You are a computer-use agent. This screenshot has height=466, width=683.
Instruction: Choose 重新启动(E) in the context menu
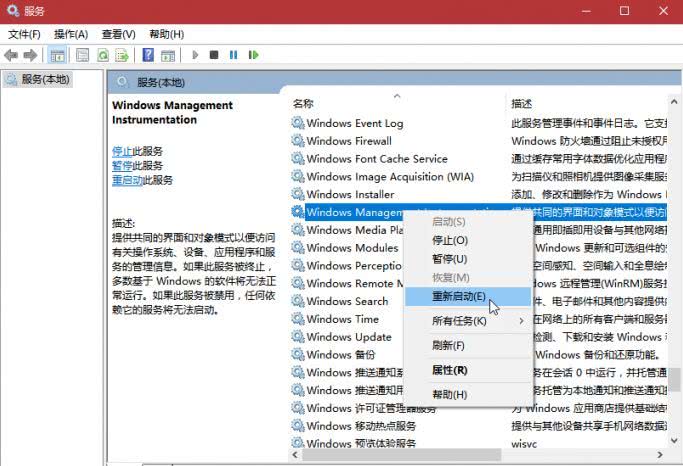point(469,297)
